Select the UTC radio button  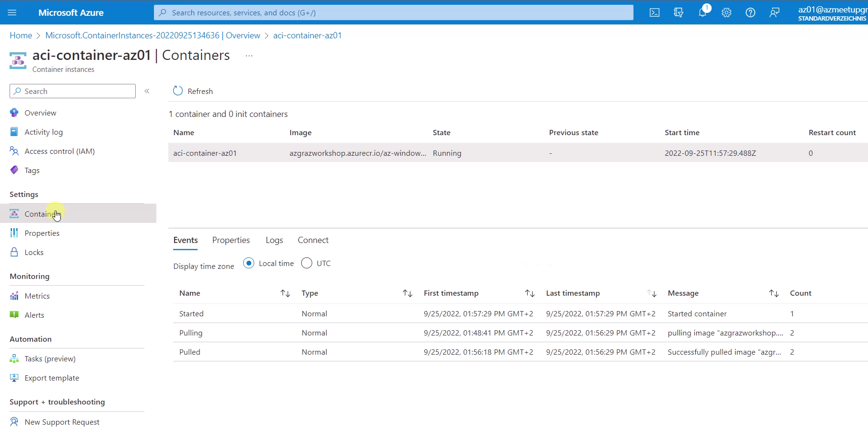point(306,263)
